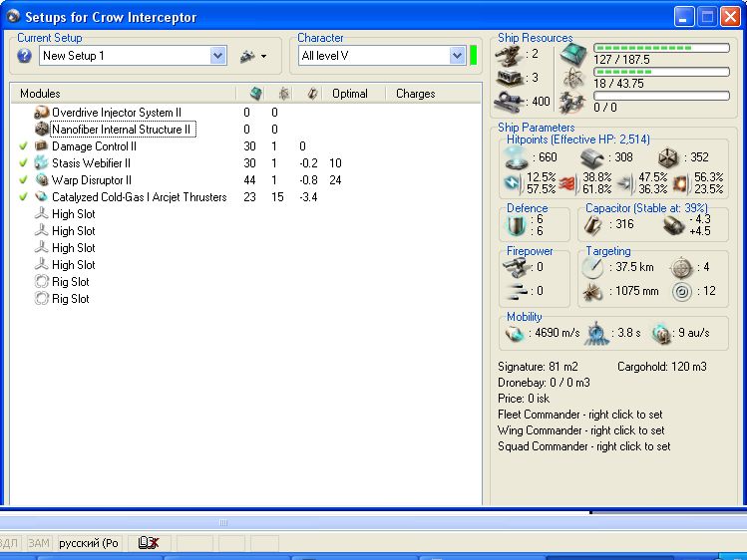
Task: Click the turret hardpoints icon
Action: [511, 55]
